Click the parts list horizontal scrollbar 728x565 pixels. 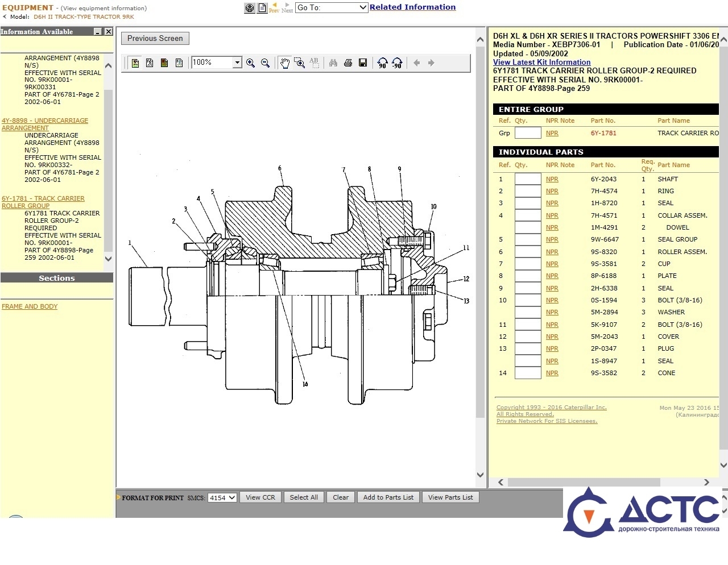[583, 482]
